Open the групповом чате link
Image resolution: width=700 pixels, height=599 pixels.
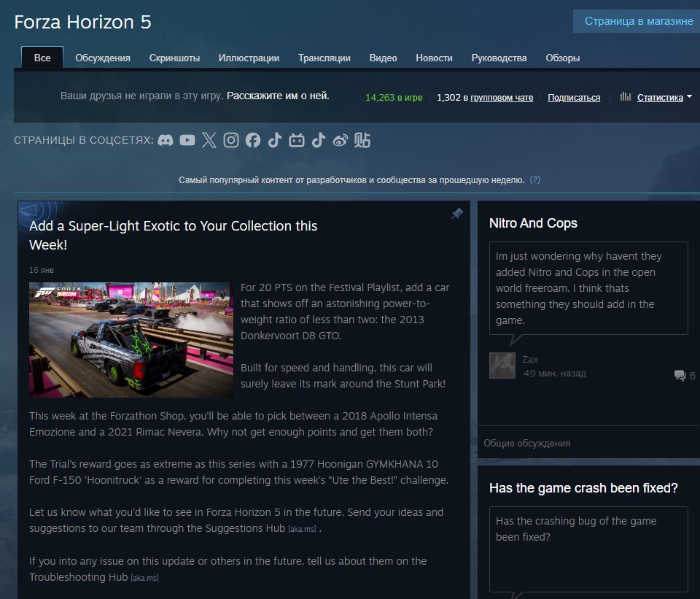point(502,97)
